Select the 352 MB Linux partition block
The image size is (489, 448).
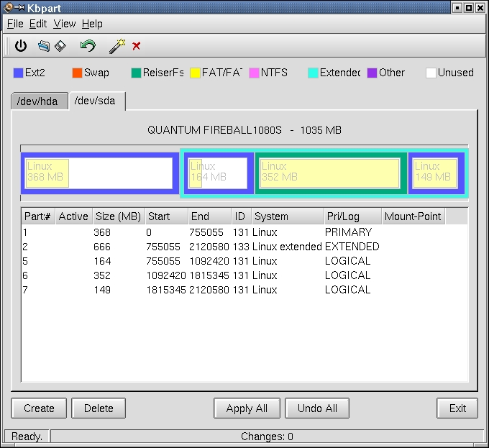331,173
